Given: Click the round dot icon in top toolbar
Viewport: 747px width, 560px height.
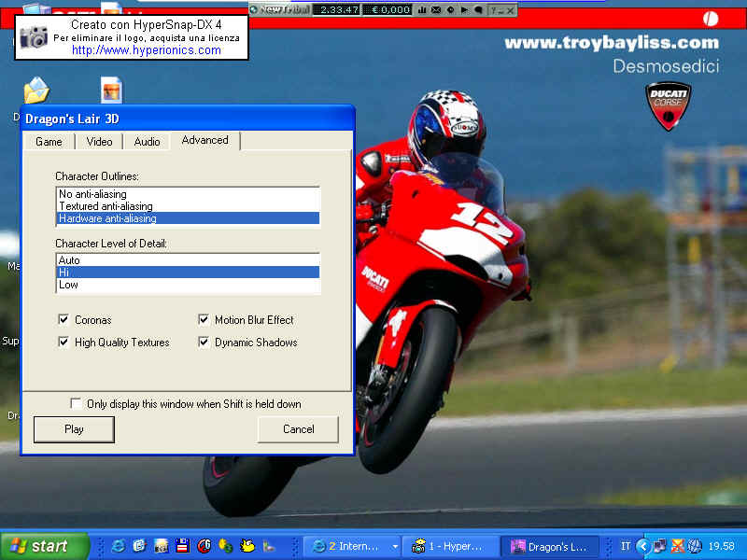Looking at the screenshot, I should point(451,9).
